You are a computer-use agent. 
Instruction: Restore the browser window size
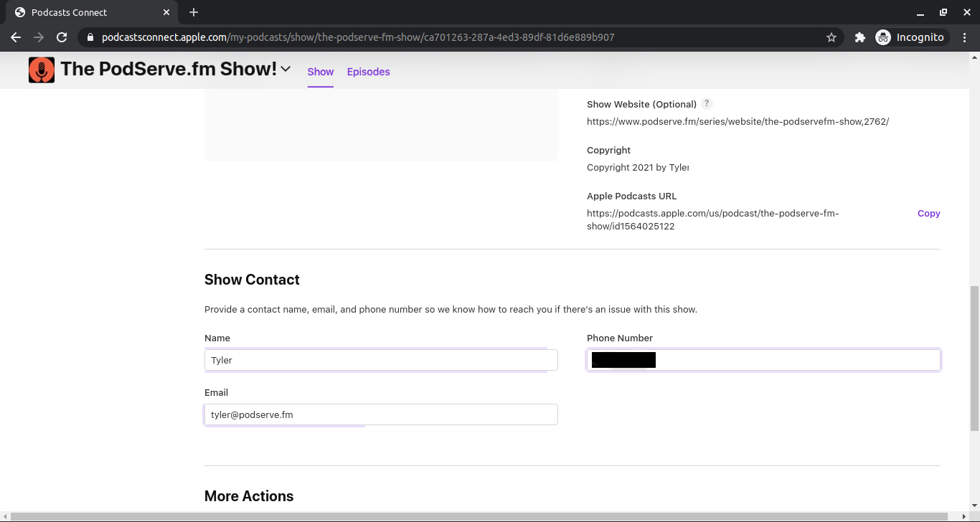943,12
